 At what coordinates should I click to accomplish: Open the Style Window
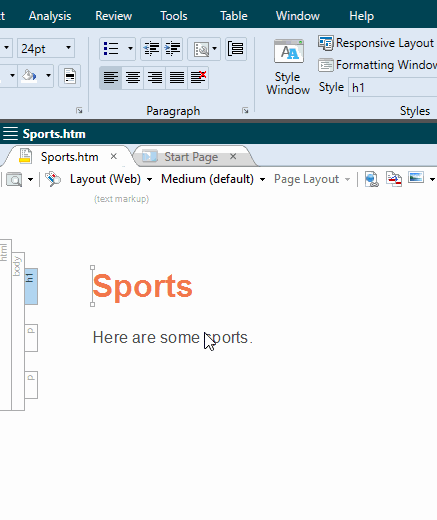point(288,67)
